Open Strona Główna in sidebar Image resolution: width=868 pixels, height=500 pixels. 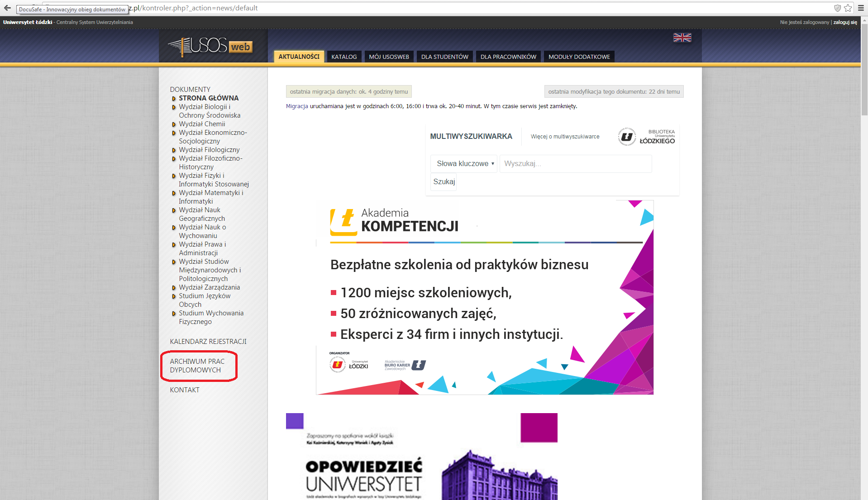pyautogui.click(x=209, y=98)
